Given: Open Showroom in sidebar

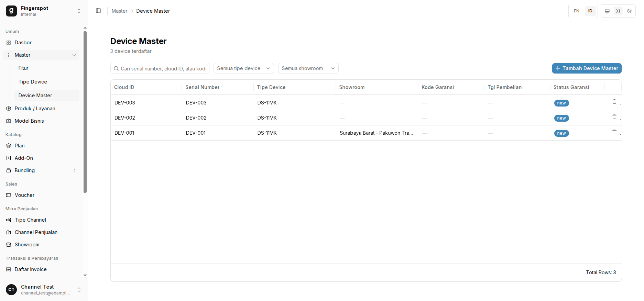Looking at the screenshot, I should (x=41, y=245).
